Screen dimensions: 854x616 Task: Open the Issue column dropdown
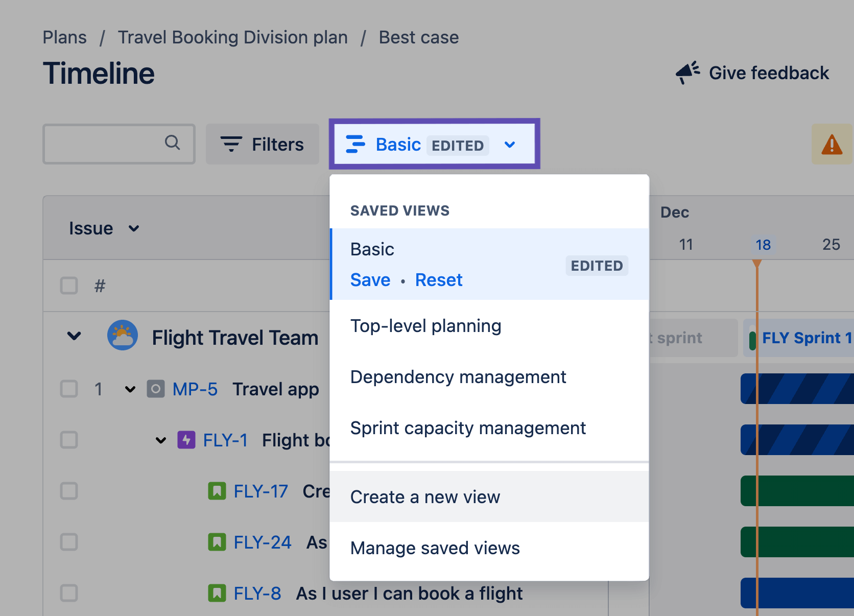tap(133, 228)
